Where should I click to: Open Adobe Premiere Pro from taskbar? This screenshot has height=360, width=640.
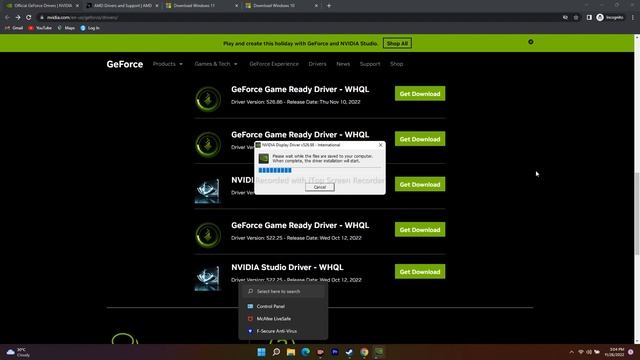(335, 352)
